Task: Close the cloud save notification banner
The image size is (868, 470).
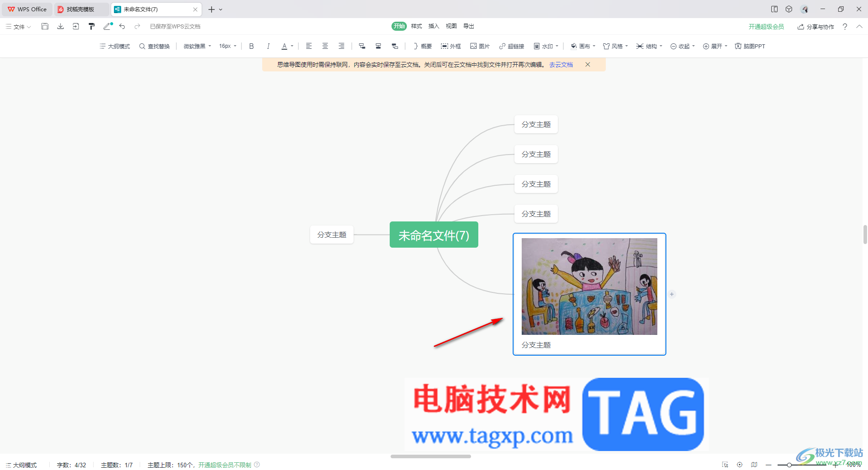Action: click(x=588, y=65)
